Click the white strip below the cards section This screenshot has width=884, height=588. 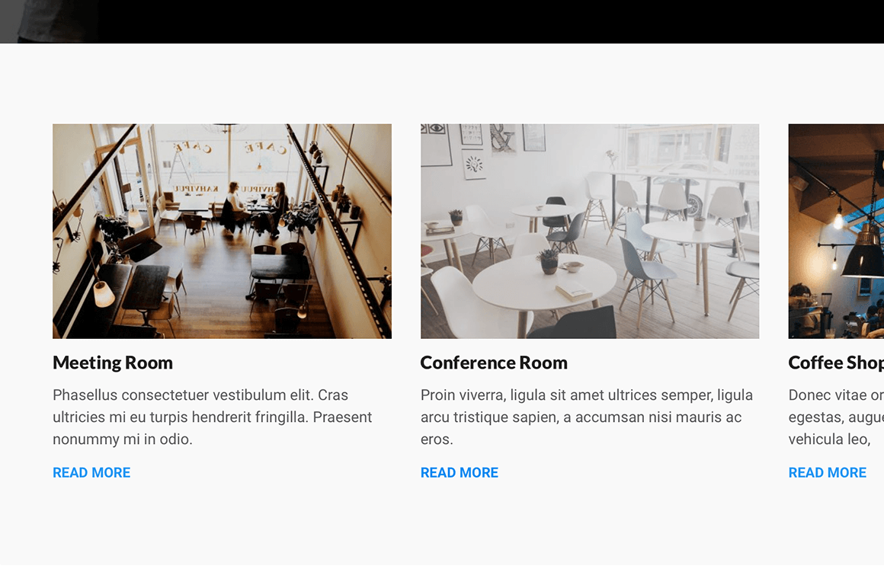pyautogui.click(x=442, y=577)
